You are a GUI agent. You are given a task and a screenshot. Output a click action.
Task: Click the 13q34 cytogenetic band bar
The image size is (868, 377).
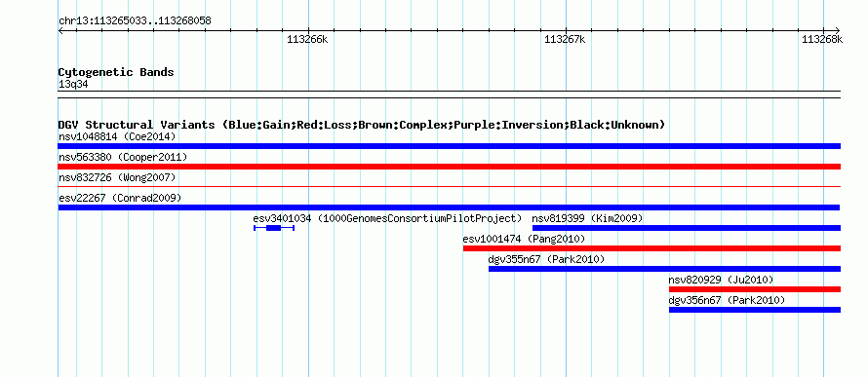point(449,94)
